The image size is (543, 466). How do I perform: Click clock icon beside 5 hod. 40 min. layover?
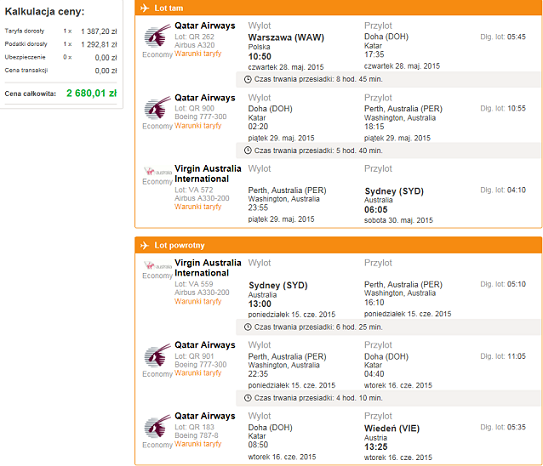248,151
